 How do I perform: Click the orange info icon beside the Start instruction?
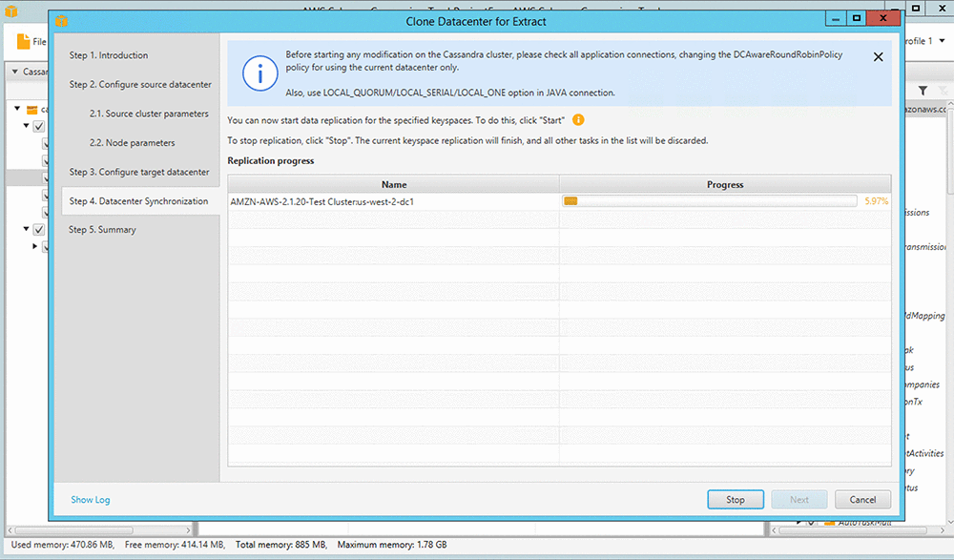tap(579, 121)
